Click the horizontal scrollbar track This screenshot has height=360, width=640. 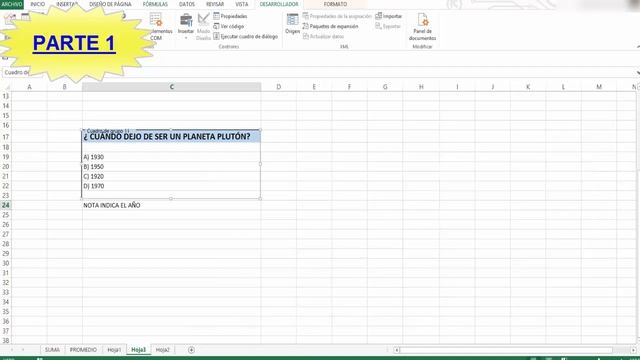[506, 350]
